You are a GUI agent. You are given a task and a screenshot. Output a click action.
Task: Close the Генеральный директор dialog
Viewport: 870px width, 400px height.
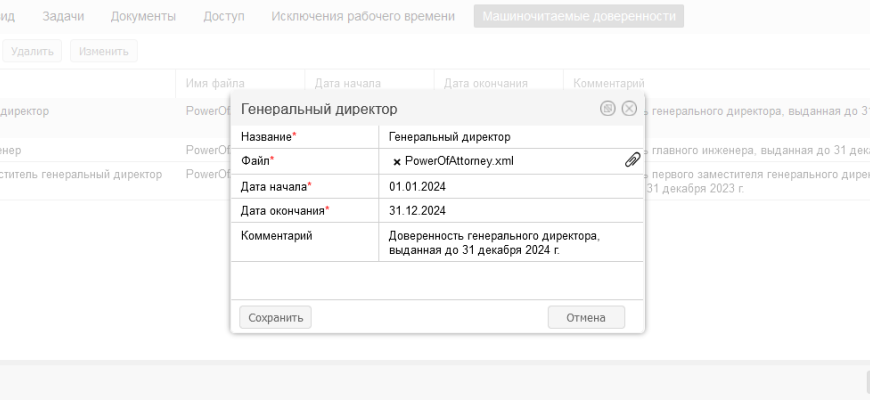(x=629, y=108)
